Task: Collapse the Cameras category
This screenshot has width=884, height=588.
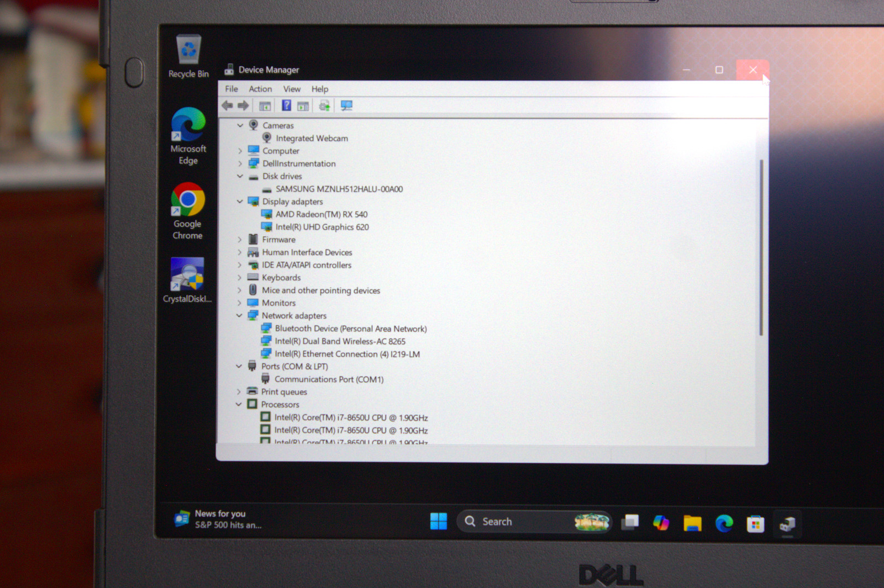Action: 240,125
